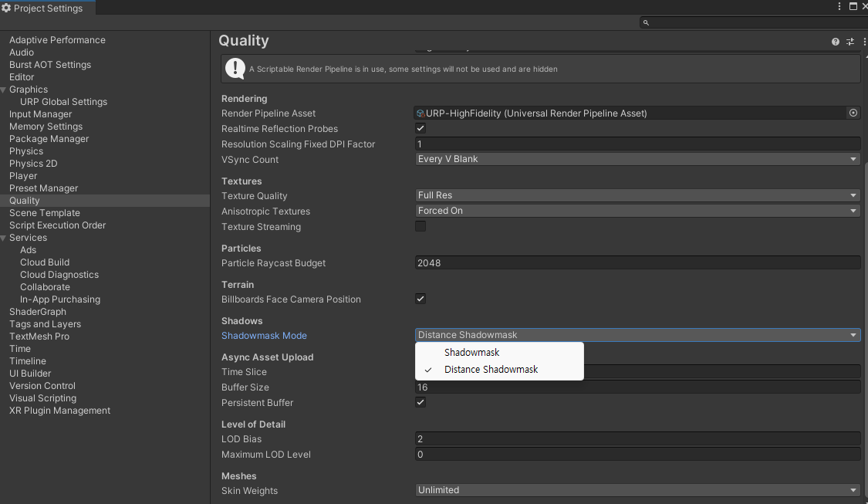Open the Anisotropic Textures dropdown
The height and width of the screenshot is (504, 868).
[x=638, y=211]
